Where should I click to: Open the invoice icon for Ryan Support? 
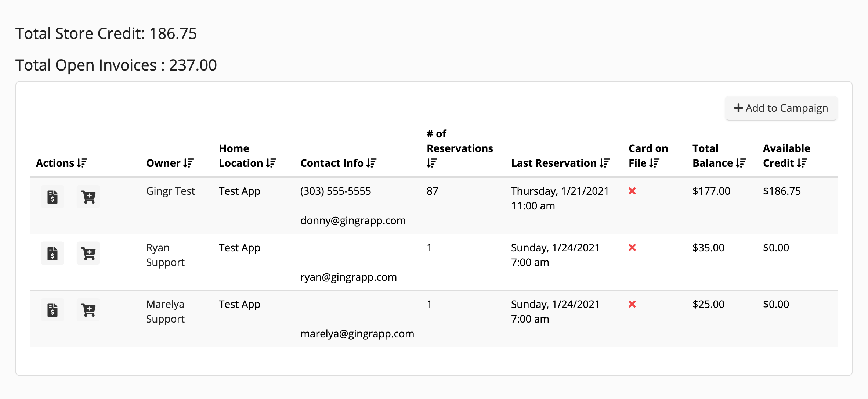(x=52, y=253)
